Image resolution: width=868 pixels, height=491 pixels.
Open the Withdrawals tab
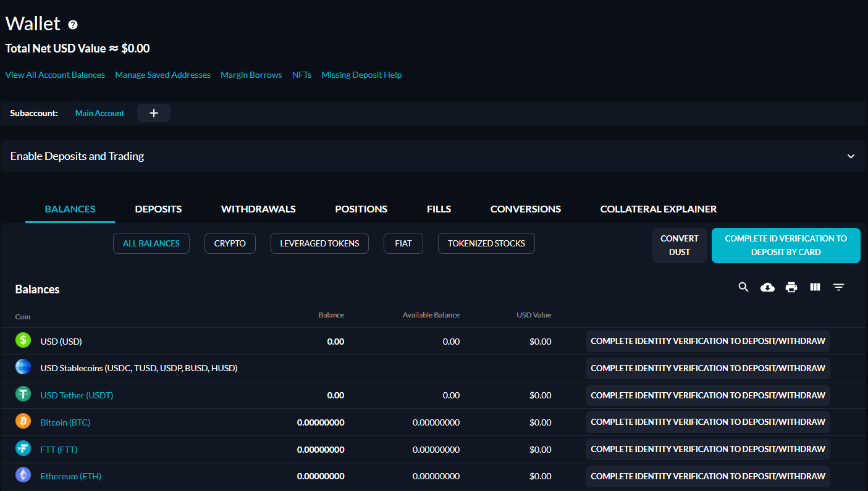click(x=258, y=209)
